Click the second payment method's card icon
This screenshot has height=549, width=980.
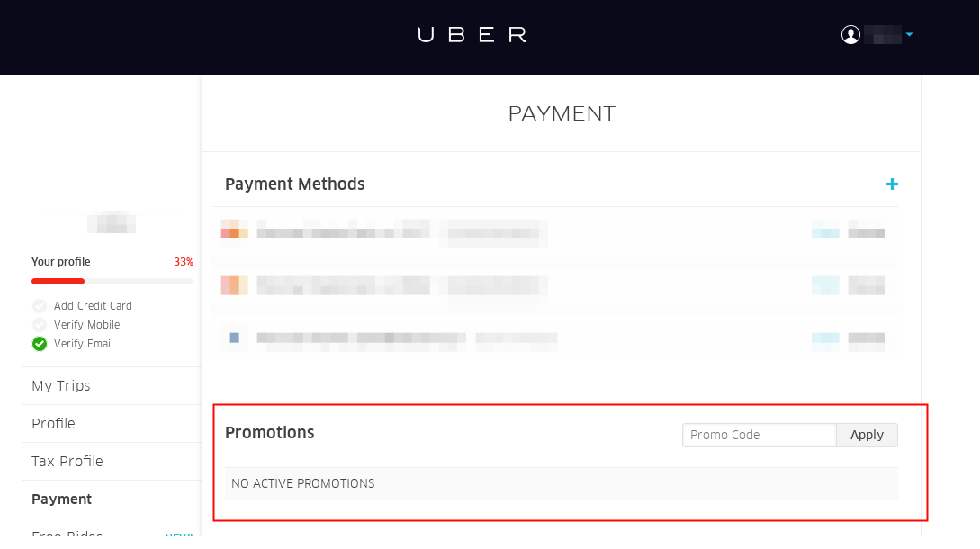pyautogui.click(x=234, y=286)
